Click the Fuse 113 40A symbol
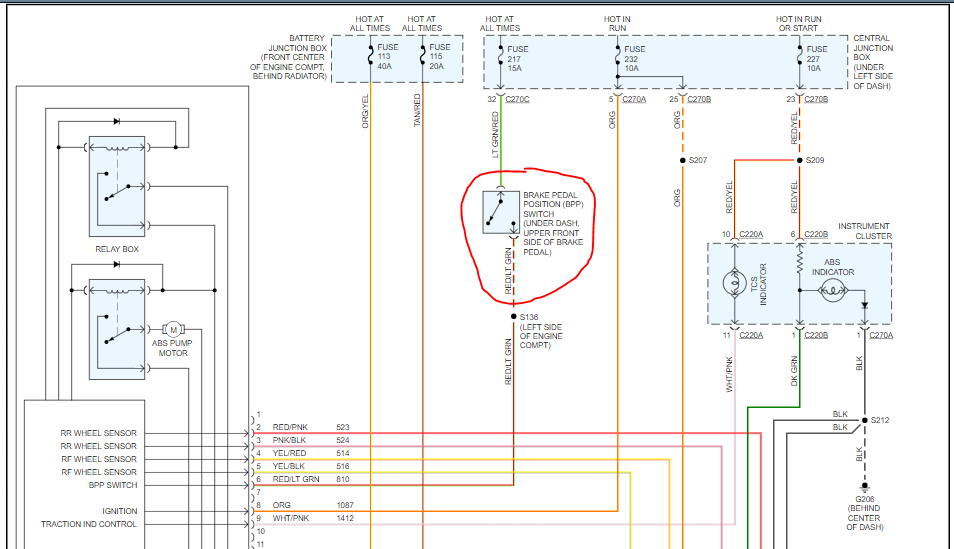This screenshot has height=549, width=954. [370, 54]
